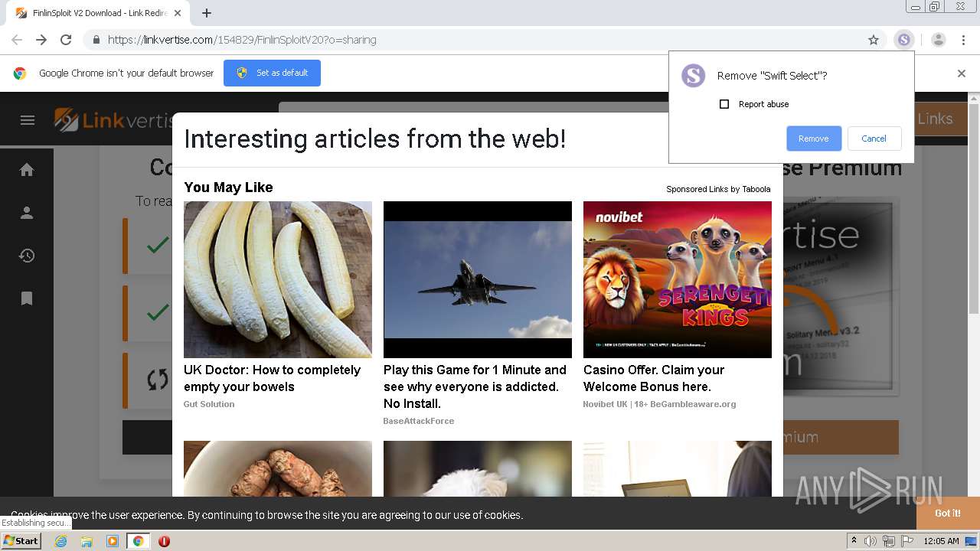Click 'UK Doctor: How to completely empty' headline

tap(272, 378)
